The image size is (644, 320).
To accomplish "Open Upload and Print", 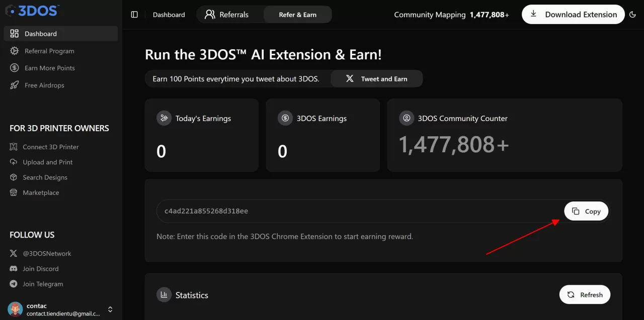I will click(x=47, y=162).
